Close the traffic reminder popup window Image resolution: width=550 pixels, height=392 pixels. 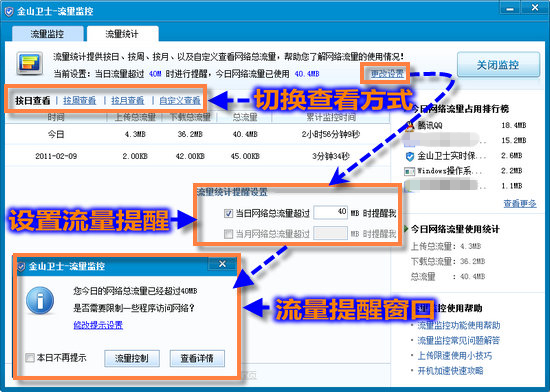pyautogui.click(x=222, y=264)
